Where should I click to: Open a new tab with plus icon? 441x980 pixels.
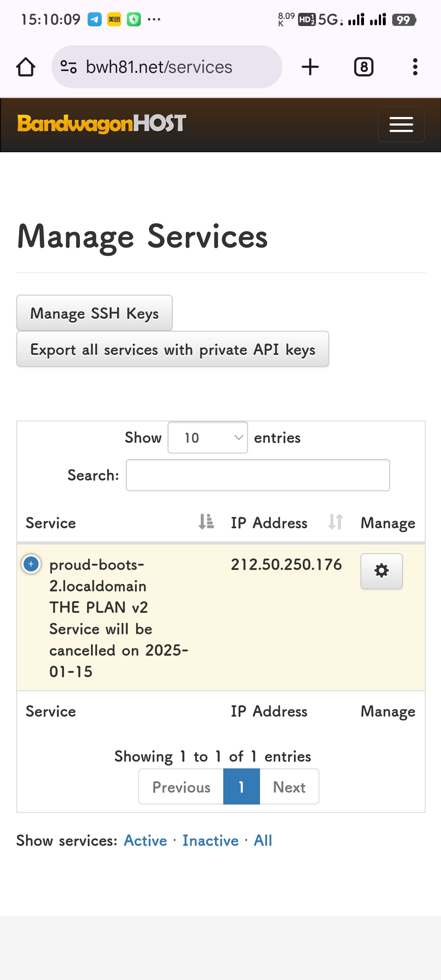click(x=310, y=67)
